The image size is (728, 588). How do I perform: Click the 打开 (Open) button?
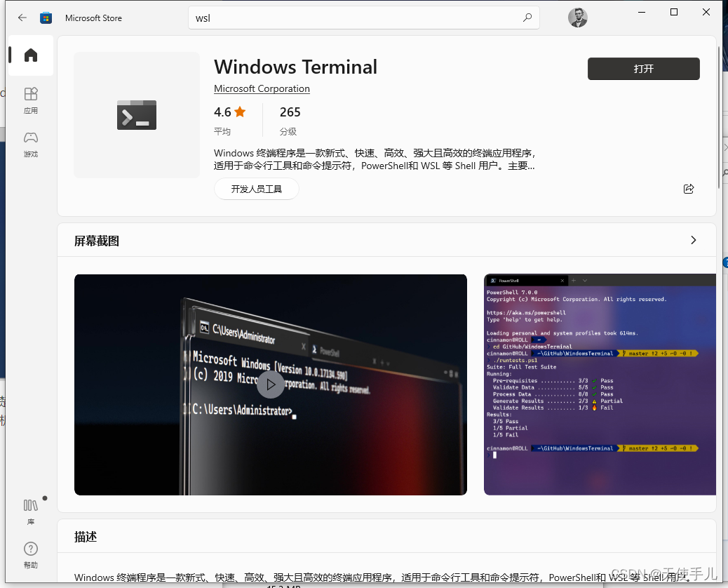coord(644,69)
